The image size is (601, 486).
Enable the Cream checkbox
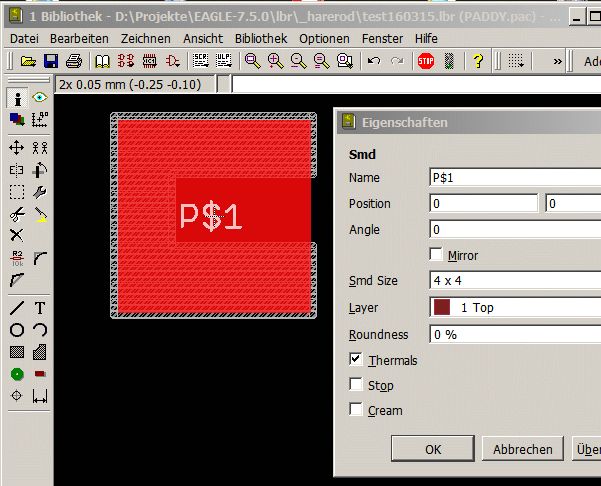pos(356,409)
